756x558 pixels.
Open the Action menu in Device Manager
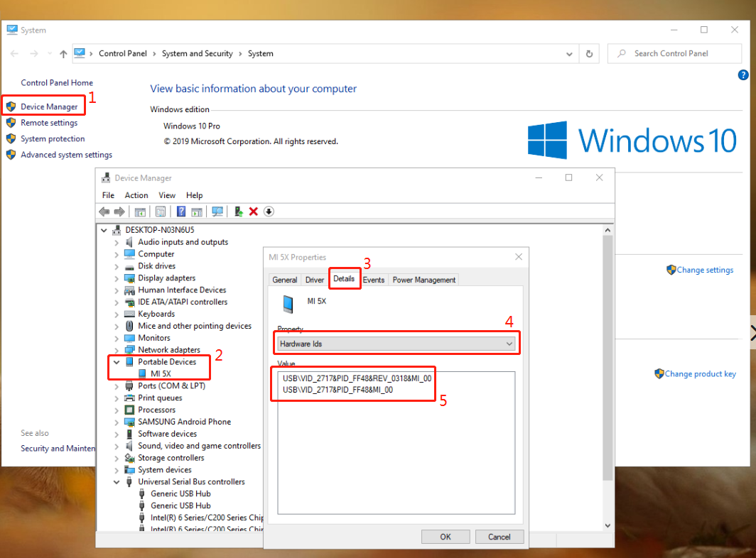pyautogui.click(x=136, y=195)
